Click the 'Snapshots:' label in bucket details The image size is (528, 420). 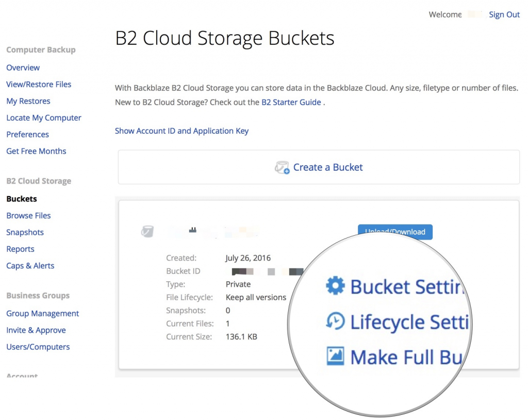coord(186,311)
